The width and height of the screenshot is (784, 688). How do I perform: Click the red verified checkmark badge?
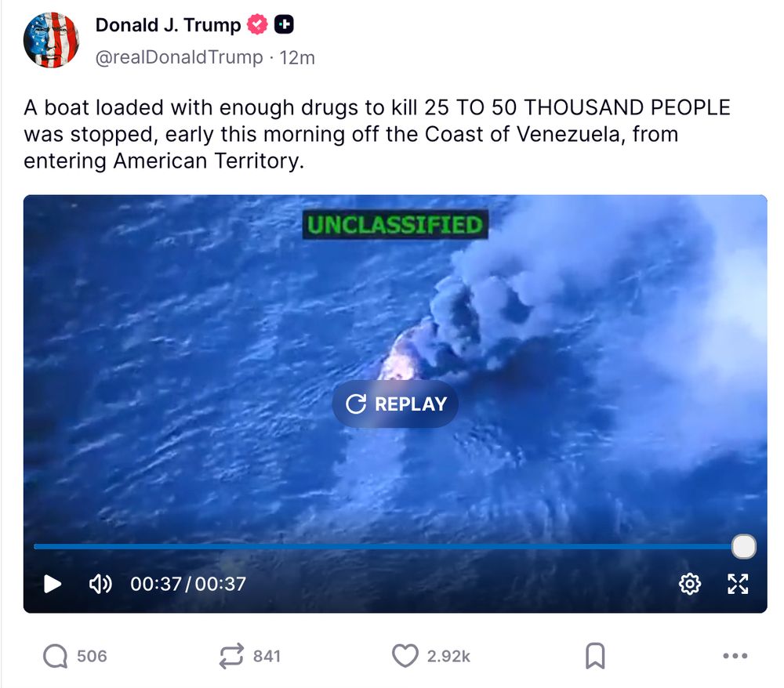pos(257,24)
